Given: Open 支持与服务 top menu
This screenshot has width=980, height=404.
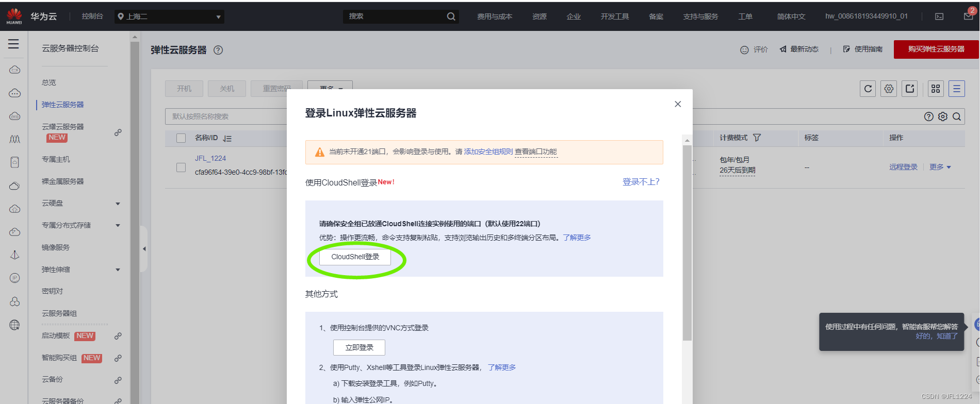Looking at the screenshot, I should [x=700, y=16].
